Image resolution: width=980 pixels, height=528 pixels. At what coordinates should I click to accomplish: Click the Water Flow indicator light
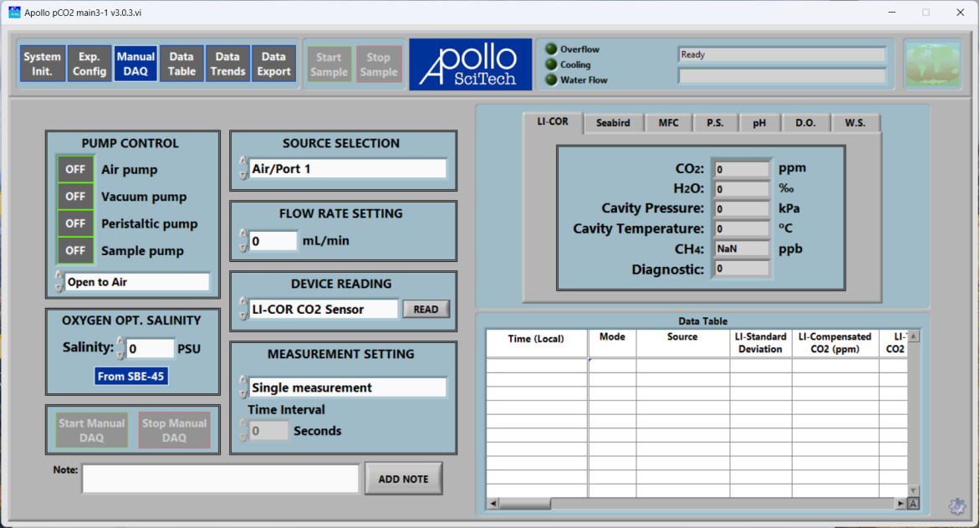pyautogui.click(x=551, y=79)
